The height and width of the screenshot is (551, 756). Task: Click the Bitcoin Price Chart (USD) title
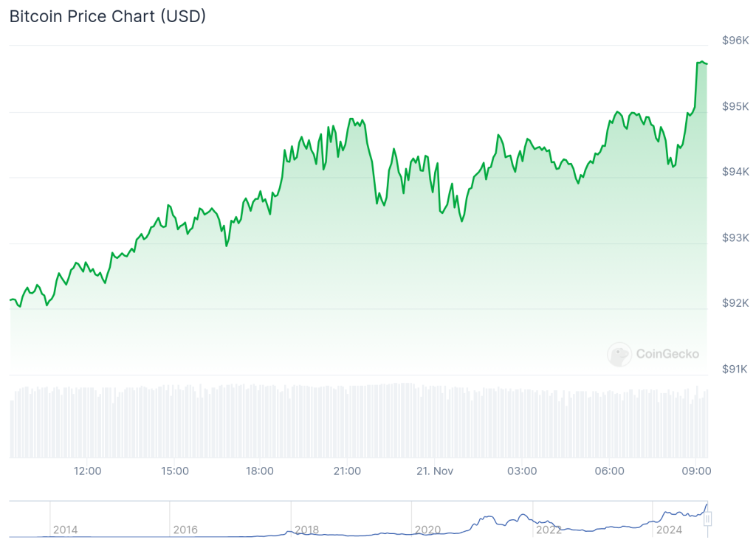point(108,16)
